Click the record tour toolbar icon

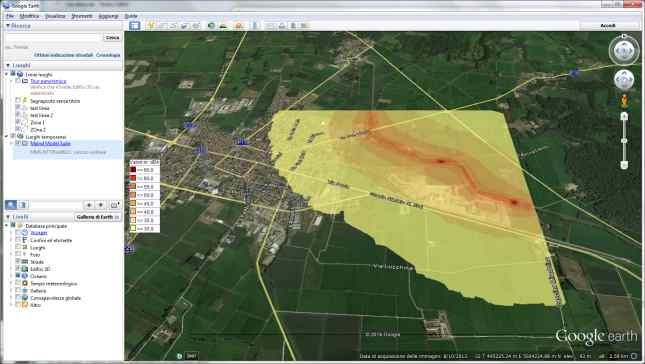195,26
